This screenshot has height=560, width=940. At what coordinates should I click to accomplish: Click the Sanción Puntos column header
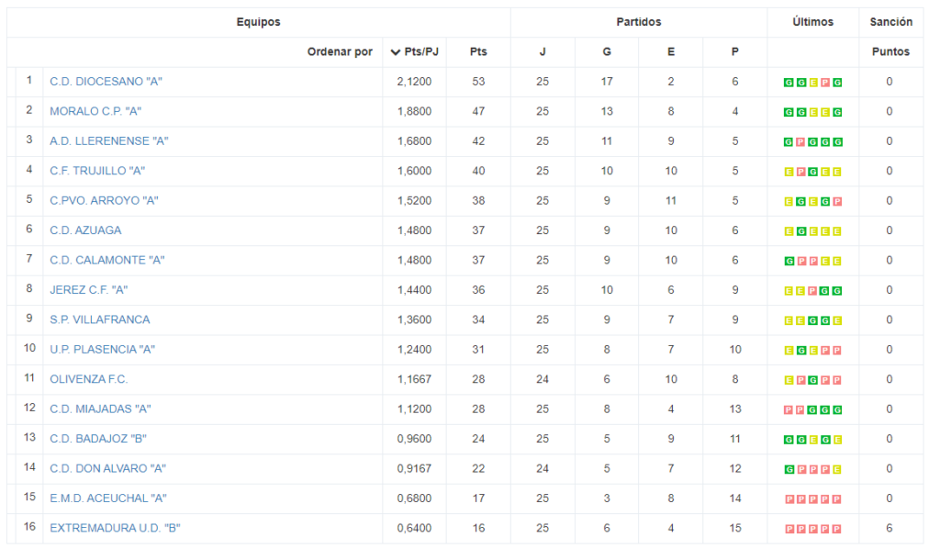(890, 51)
